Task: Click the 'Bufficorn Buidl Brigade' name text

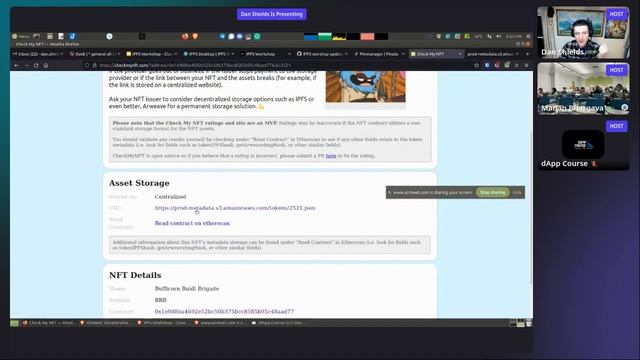Action: (x=187, y=289)
